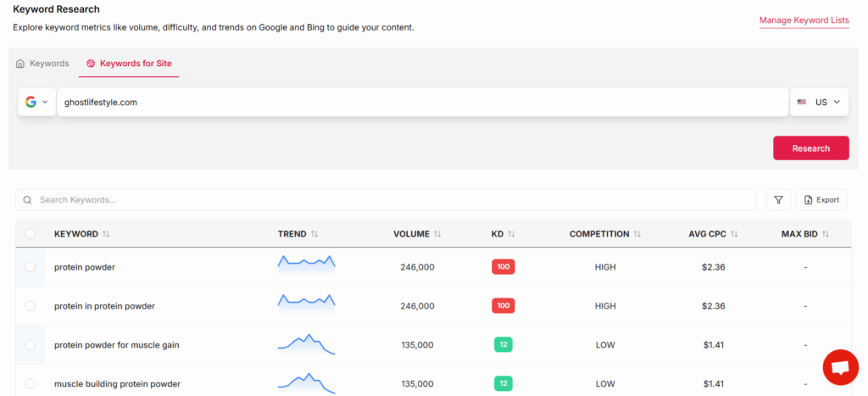Screen dimensions: 868x396
Task: Click the filter funnel icon
Action: pos(778,200)
